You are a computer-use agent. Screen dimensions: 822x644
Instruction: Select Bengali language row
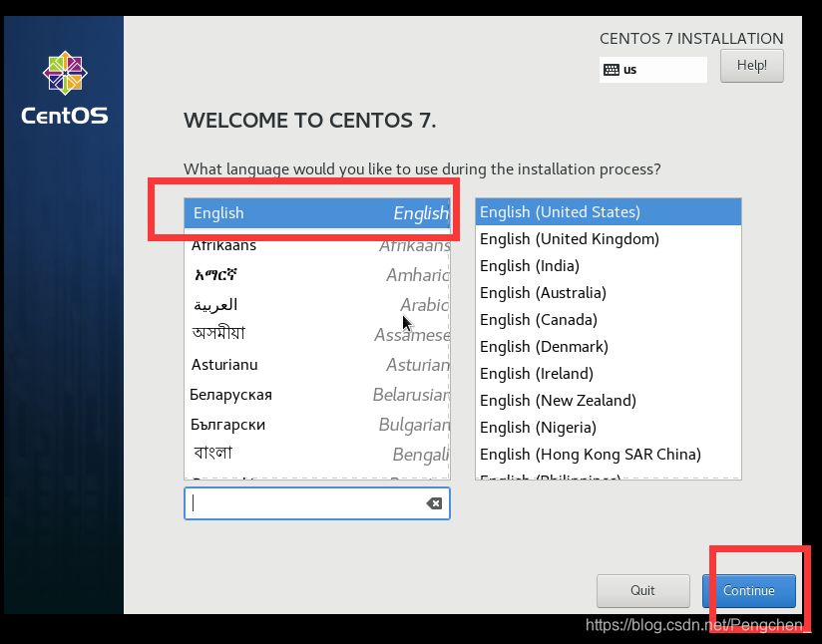316,454
